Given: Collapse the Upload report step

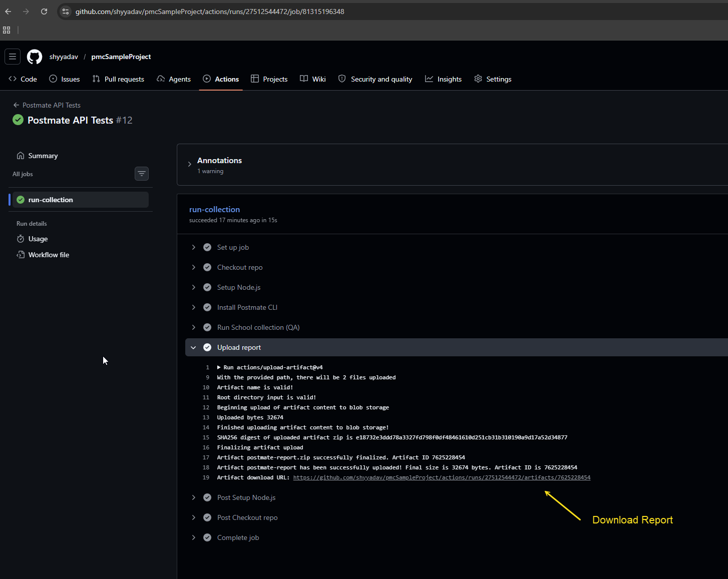Looking at the screenshot, I should pos(193,347).
